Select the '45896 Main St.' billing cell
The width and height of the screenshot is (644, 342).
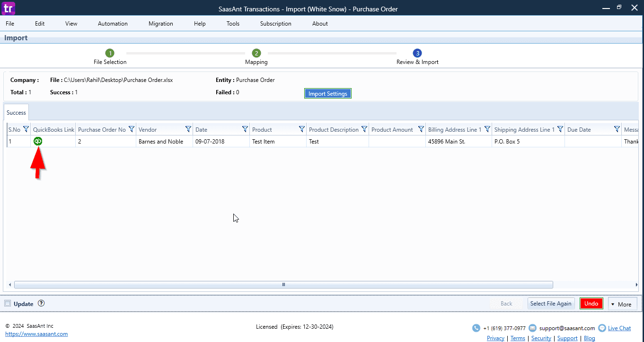click(459, 141)
